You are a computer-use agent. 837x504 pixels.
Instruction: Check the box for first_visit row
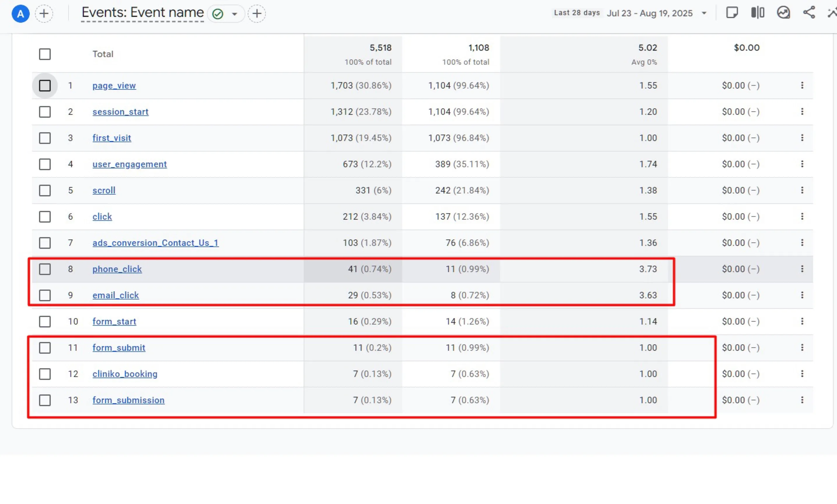tap(45, 138)
